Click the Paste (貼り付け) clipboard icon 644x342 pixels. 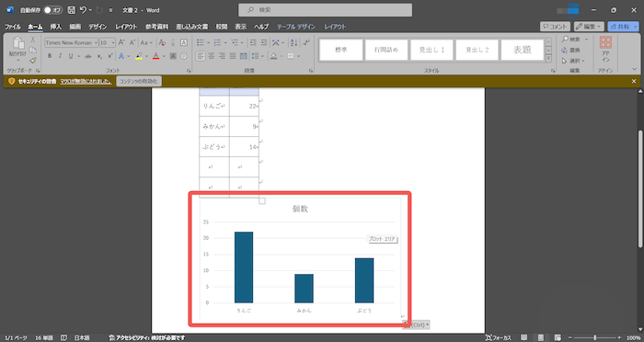tap(18, 42)
